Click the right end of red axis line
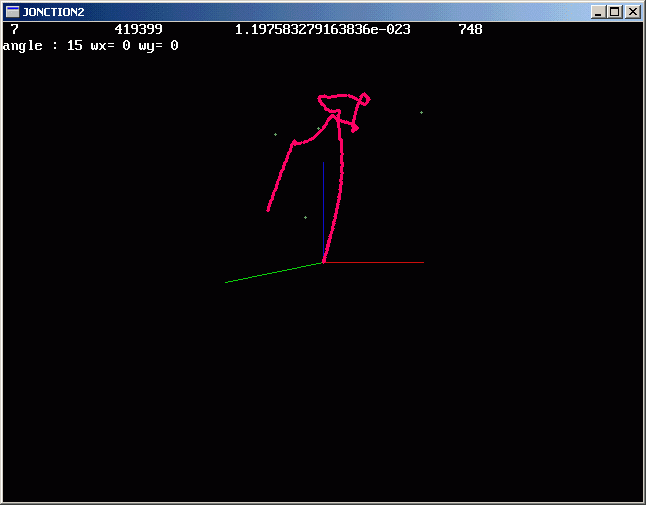The height and width of the screenshot is (505, 646). [x=423, y=262]
